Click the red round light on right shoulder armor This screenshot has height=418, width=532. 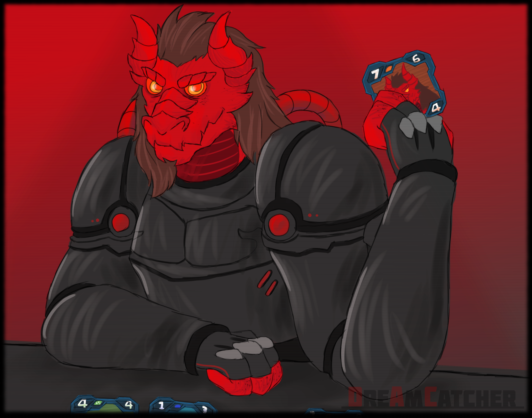pyautogui.click(x=279, y=225)
